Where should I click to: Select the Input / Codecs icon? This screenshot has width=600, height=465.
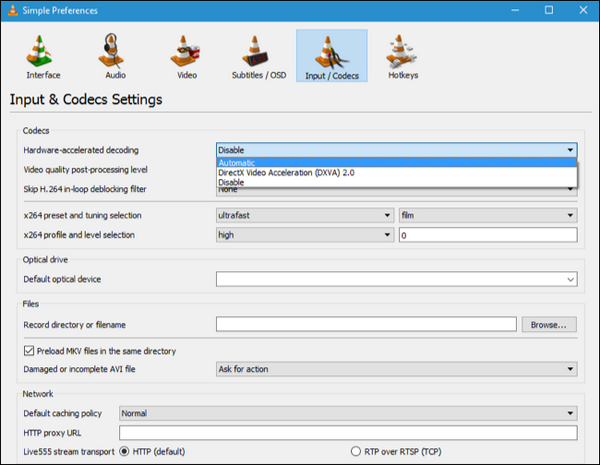[331, 56]
